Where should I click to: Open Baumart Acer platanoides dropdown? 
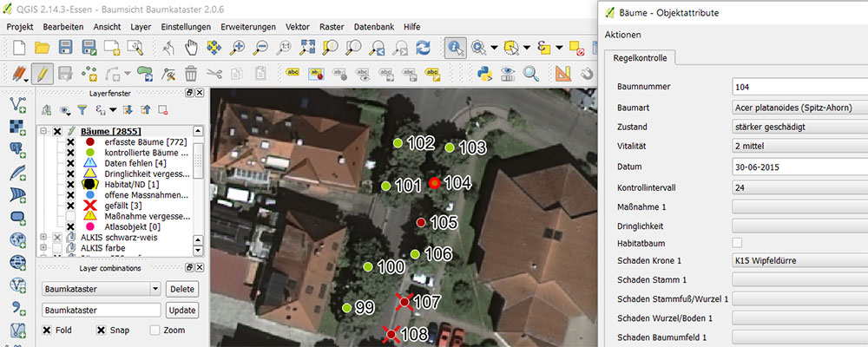(799, 107)
